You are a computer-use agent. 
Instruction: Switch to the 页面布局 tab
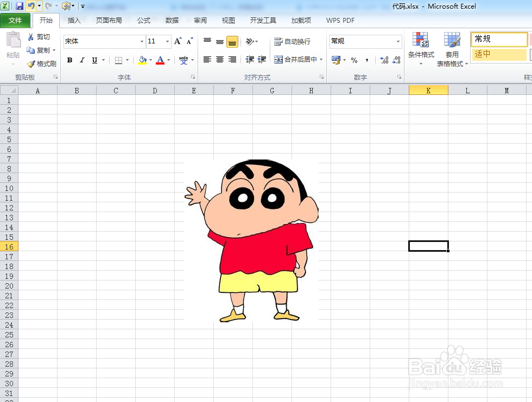pos(109,20)
